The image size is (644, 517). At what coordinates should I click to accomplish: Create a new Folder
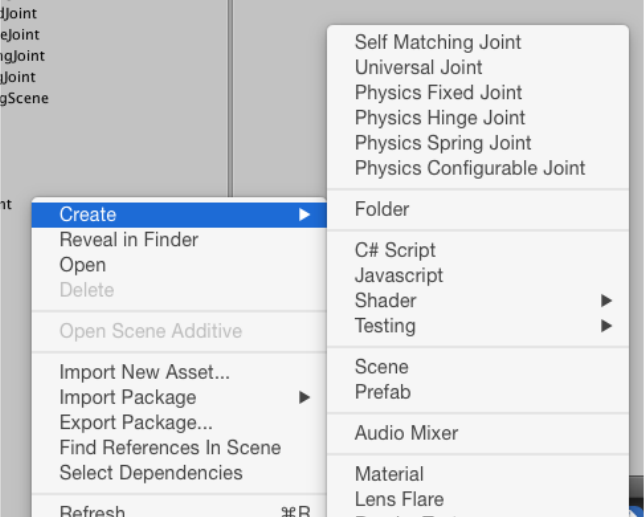pyautogui.click(x=381, y=209)
